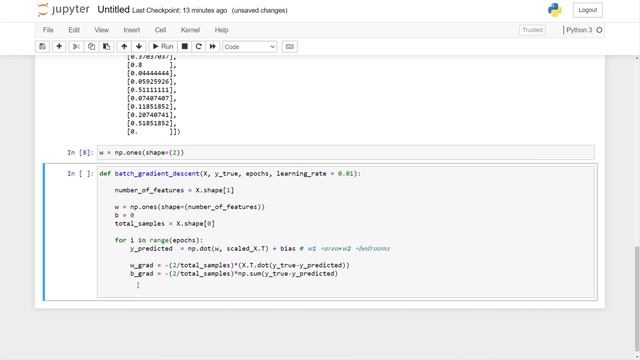Click the Python logo icon
This screenshot has height=360, width=640.
(555, 10)
